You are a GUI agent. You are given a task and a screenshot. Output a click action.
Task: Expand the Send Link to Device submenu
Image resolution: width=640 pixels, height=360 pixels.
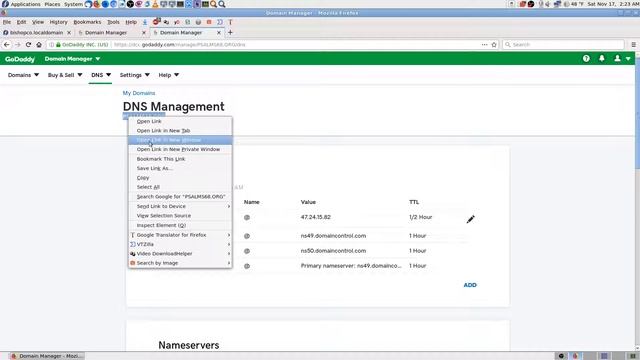[x=180, y=206]
